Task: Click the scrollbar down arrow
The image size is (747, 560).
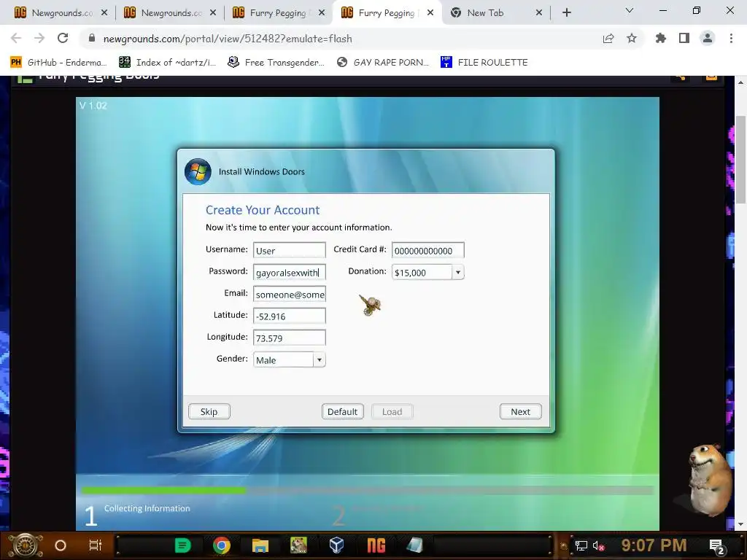Action: 740,524
